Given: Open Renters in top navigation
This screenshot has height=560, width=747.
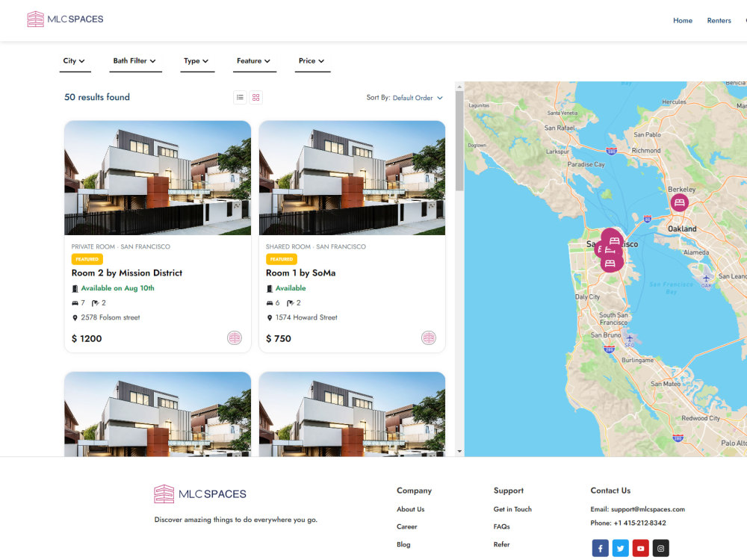Looking at the screenshot, I should [719, 20].
